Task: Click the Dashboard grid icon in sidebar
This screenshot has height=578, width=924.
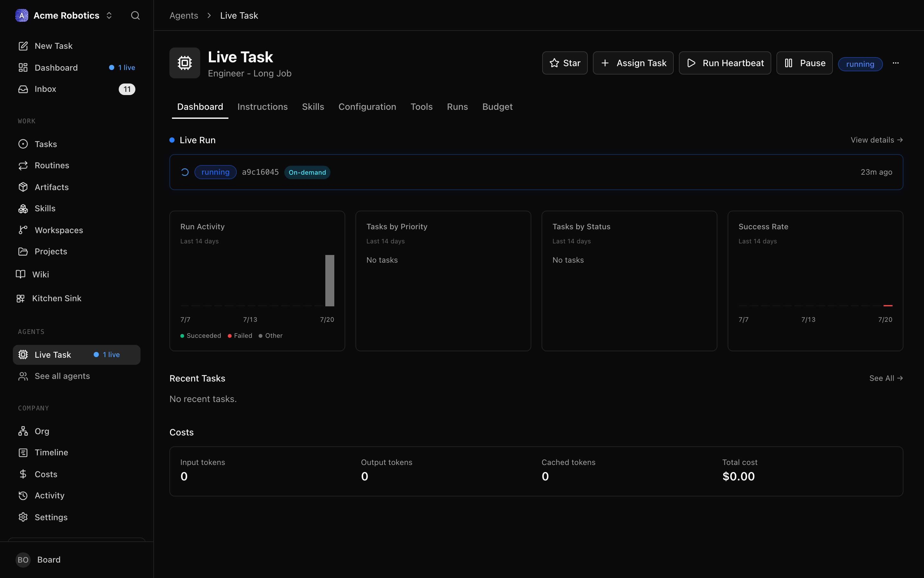Action: click(x=23, y=68)
